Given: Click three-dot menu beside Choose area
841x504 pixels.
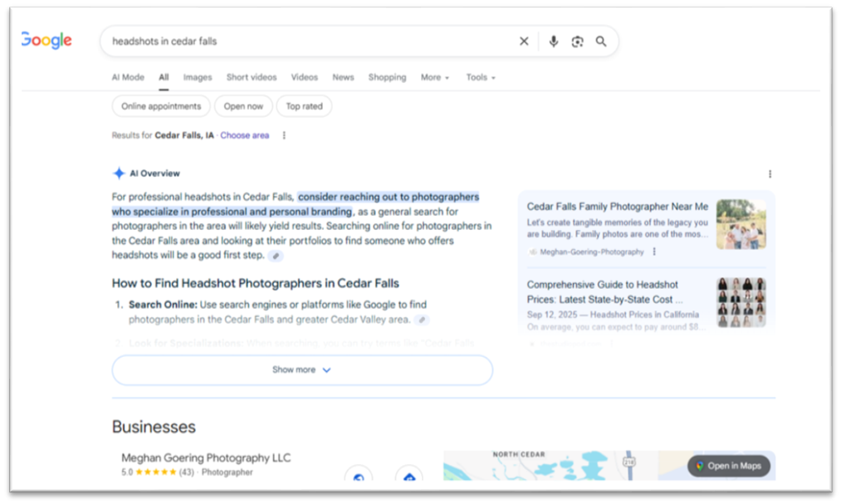Looking at the screenshot, I should tap(284, 135).
